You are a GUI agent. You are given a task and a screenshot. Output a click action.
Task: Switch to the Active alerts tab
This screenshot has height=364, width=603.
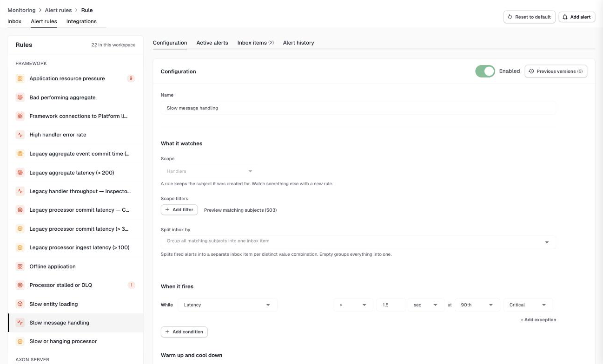tap(212, 43)
